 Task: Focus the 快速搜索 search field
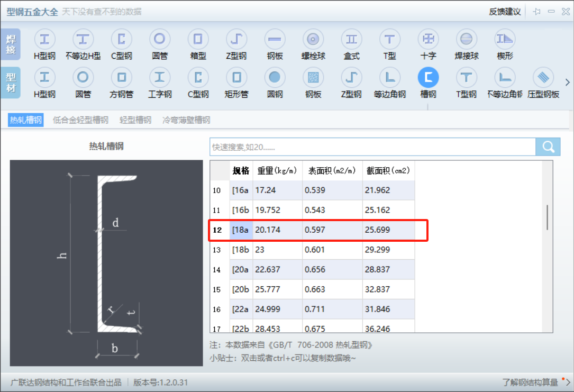[372, 147]
